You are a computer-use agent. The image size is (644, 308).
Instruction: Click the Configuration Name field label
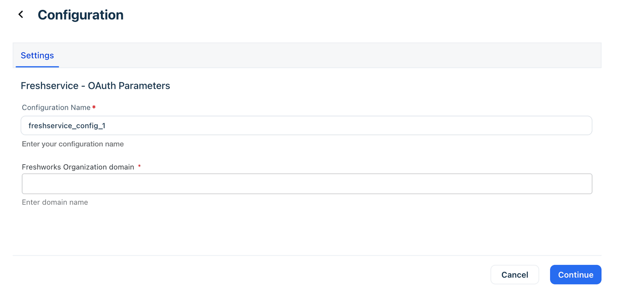coord(56,108)
